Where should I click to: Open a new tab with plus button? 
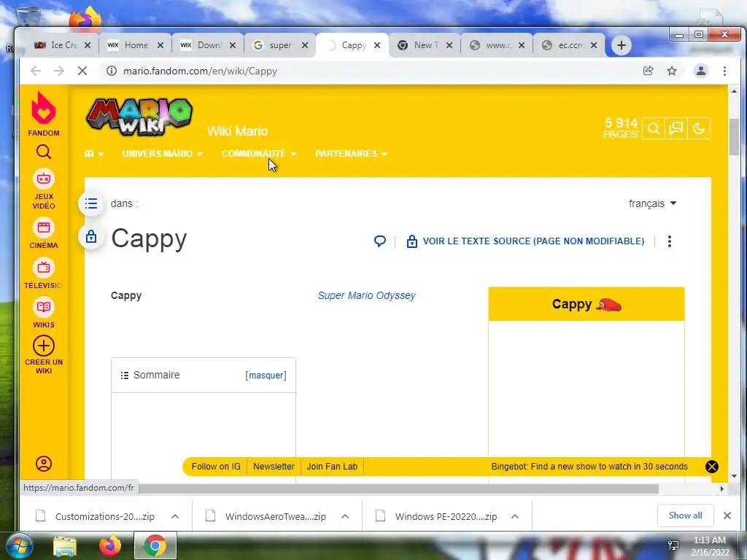click(622, 45)
